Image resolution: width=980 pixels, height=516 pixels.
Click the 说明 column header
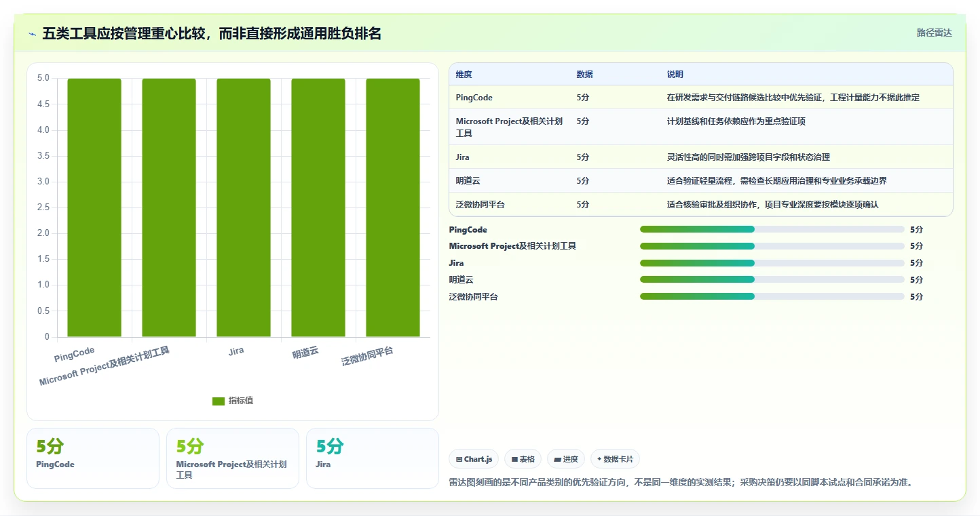(675, 75)
